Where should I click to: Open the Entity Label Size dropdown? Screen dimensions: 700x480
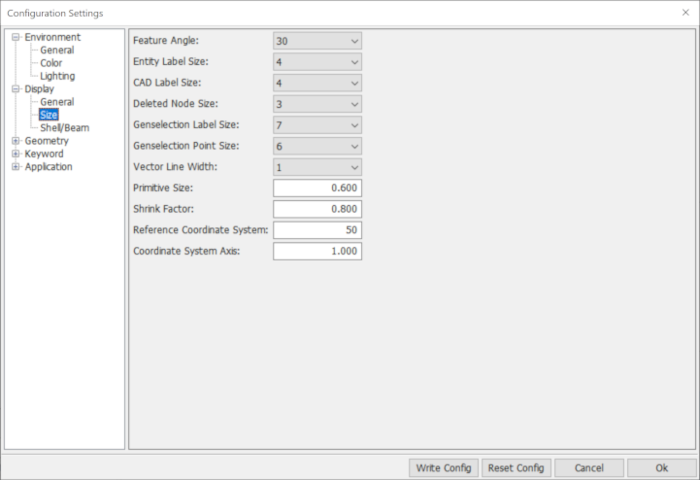click(317, 62)
